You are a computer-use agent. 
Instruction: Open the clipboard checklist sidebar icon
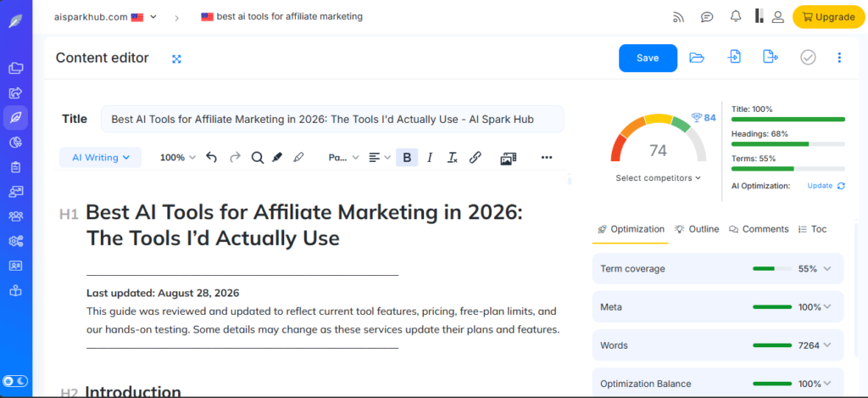(16, 167)
